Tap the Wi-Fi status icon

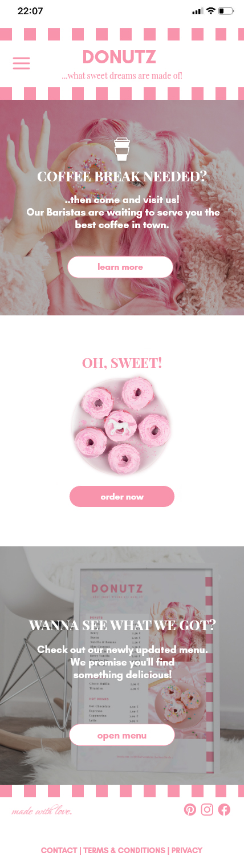pyautogui.click(x=211, y=11)
